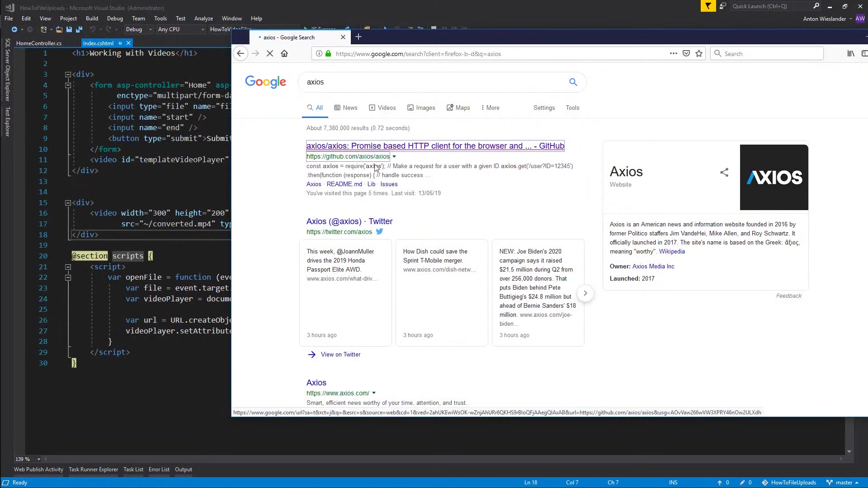The height and width of the screenshot is (488, 868).
Task: Click the Quick Launch magnifier icon
Action: pos(816,6)
